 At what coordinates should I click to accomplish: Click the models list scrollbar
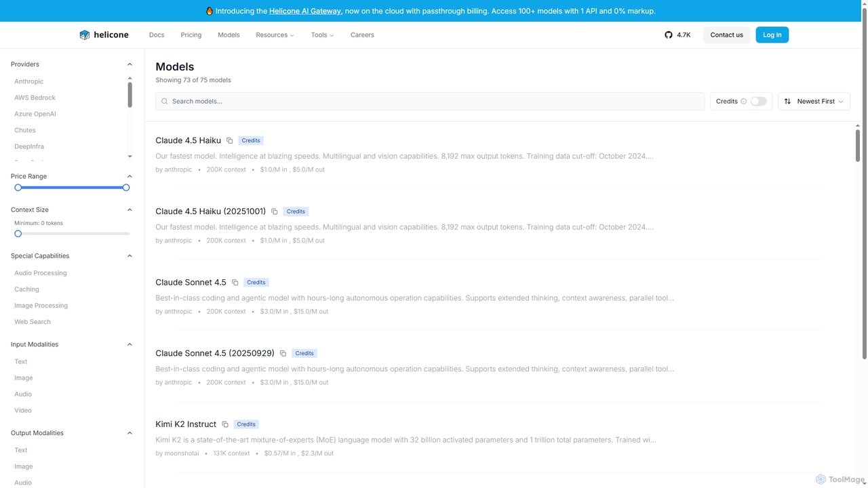pyautogui.click(x=858, y=146)
